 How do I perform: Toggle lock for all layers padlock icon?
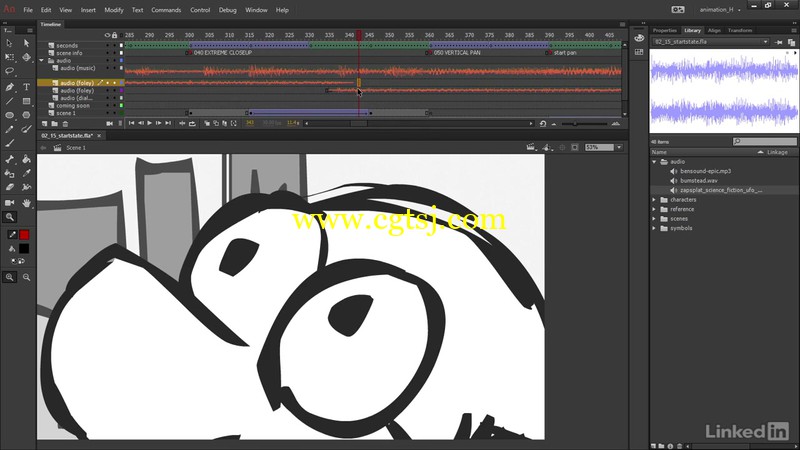(x=114, y=35)
